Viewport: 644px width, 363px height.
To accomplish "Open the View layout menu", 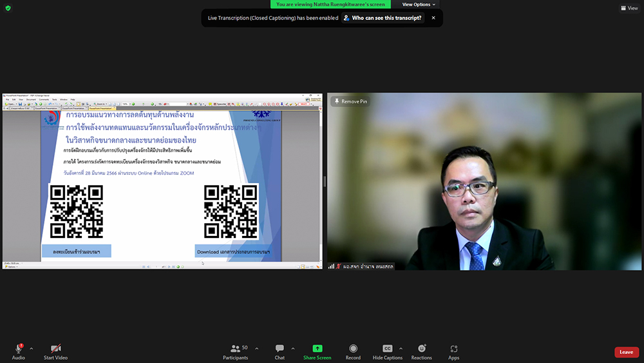I will 629,8.
